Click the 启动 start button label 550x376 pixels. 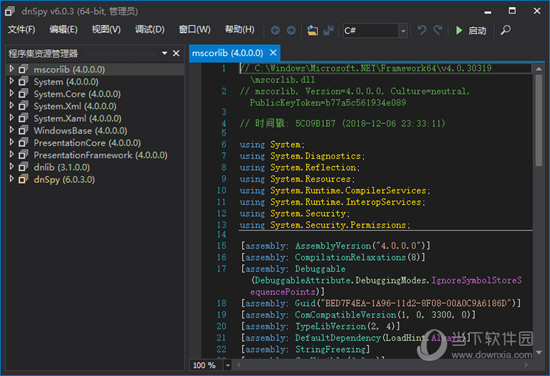click(x=477, y=31)
